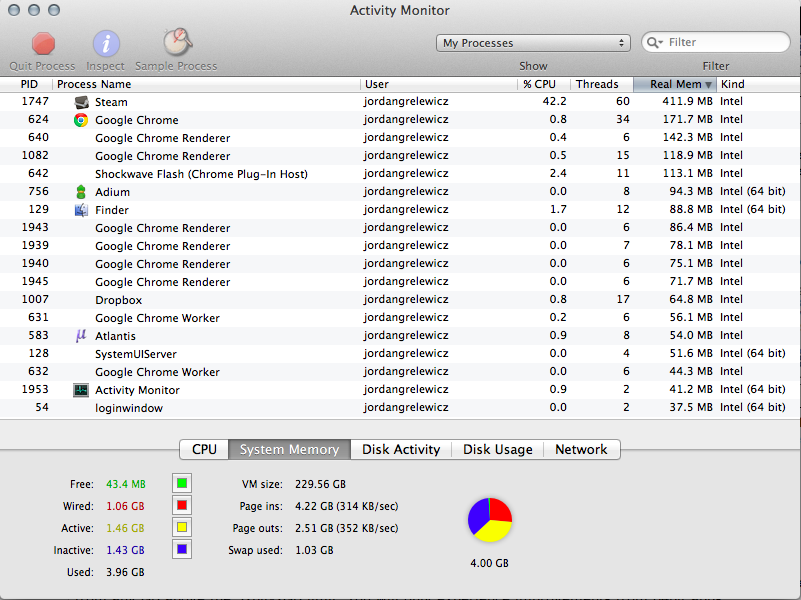801x600 pixels.
Task: Click into the Filter search field
Action: click(x=715, y=42)
